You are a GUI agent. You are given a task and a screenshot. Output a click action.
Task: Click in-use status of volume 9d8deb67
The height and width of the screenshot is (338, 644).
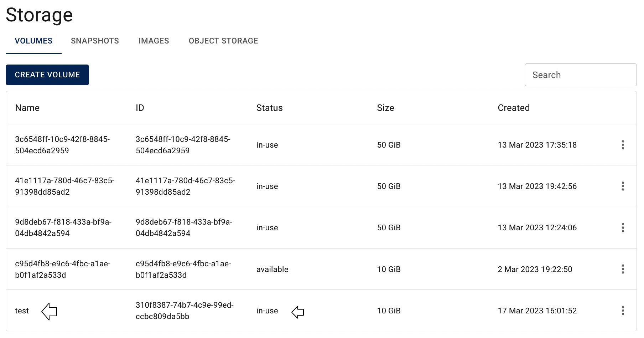[x=267, y=227]
